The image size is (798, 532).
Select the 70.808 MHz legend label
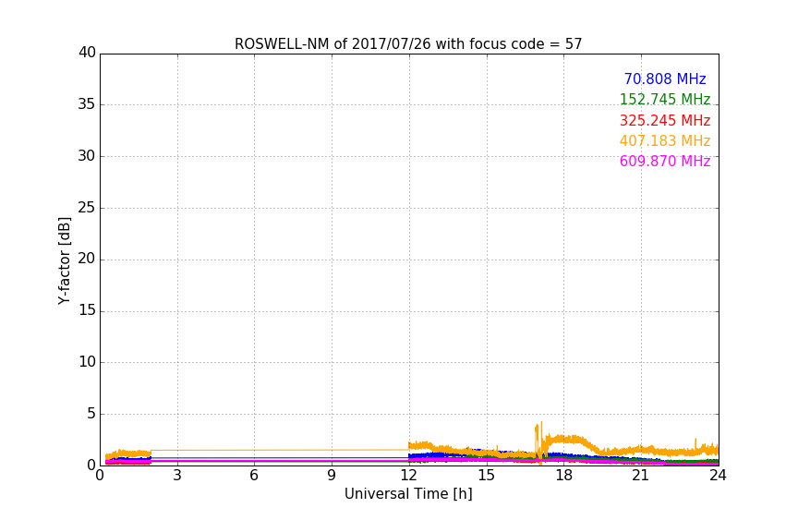(x=665, y=79)
